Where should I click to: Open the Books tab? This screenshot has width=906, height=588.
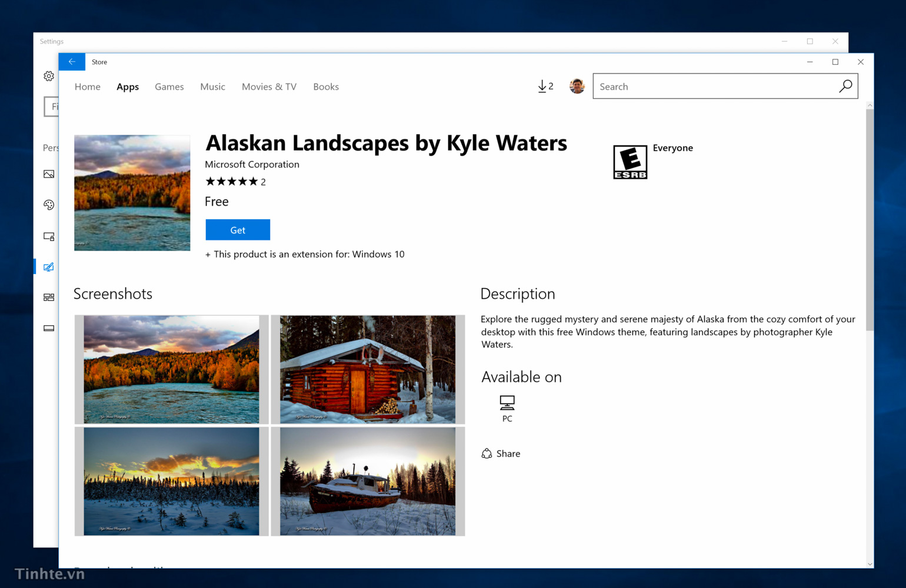click(x=326, y=86)
